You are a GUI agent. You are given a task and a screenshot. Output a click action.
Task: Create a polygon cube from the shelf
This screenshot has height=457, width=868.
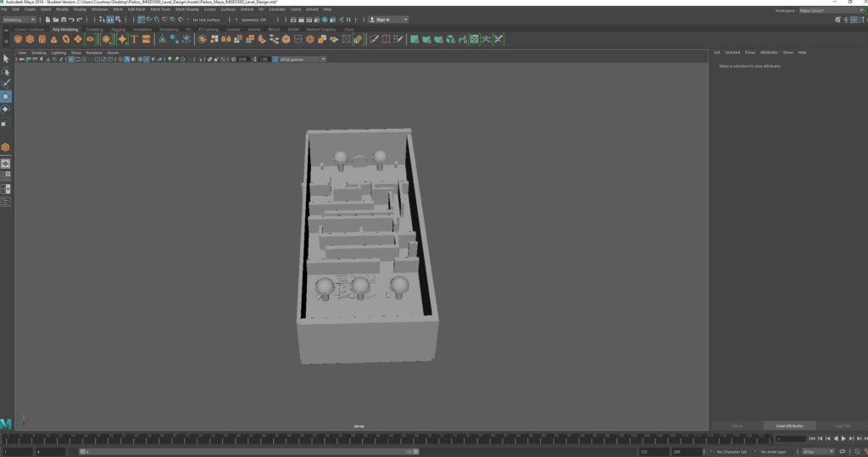30,39
